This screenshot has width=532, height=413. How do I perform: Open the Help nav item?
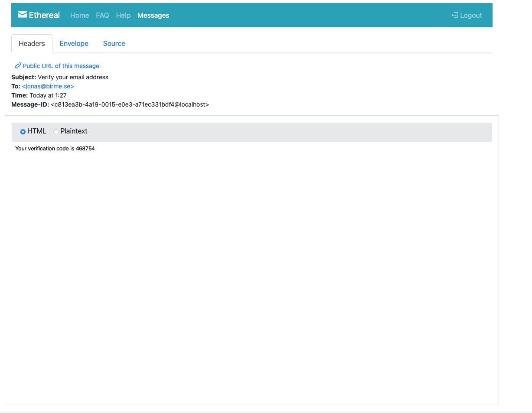(123, 15)
